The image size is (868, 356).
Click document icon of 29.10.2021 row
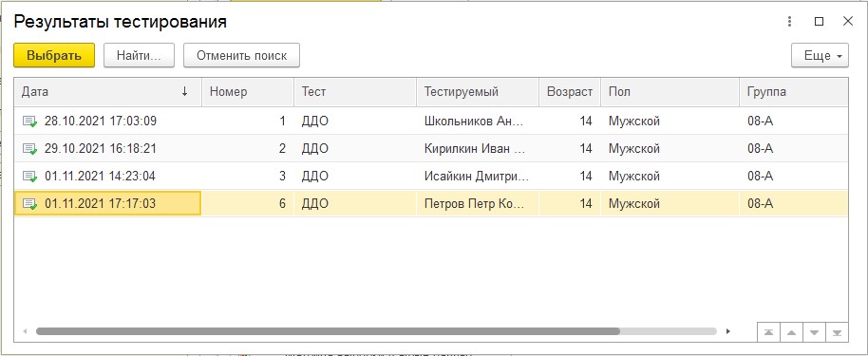pos(29,149)
